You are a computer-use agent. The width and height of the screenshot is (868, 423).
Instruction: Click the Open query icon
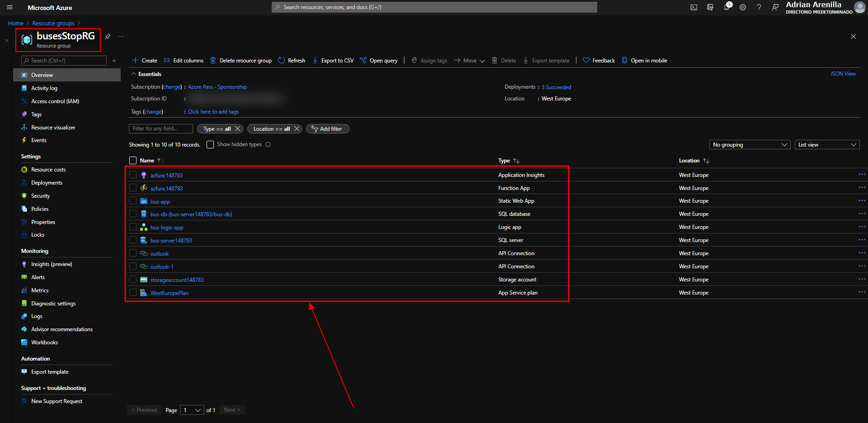[x=363, y=60]
